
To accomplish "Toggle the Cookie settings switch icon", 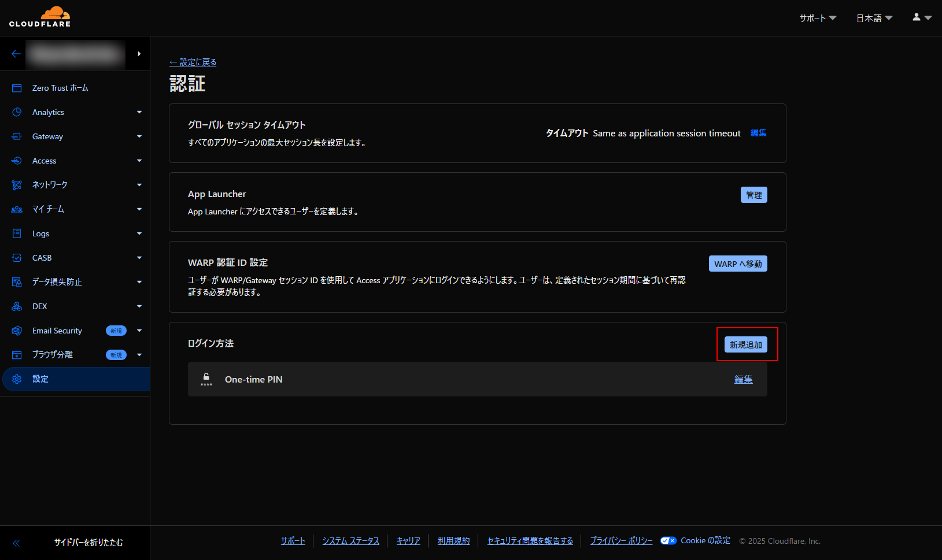I will point(668,541).
